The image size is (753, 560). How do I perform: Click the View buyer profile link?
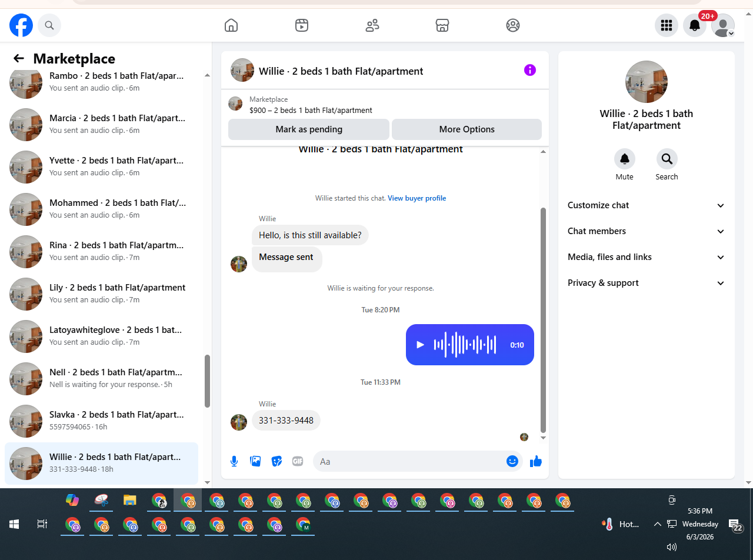pyautogui.click(x=417, y=198)
